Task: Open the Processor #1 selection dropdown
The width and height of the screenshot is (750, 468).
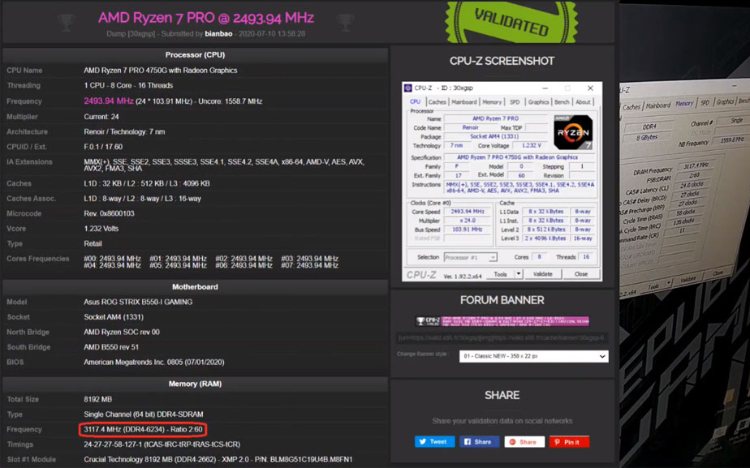Action: 470,257
